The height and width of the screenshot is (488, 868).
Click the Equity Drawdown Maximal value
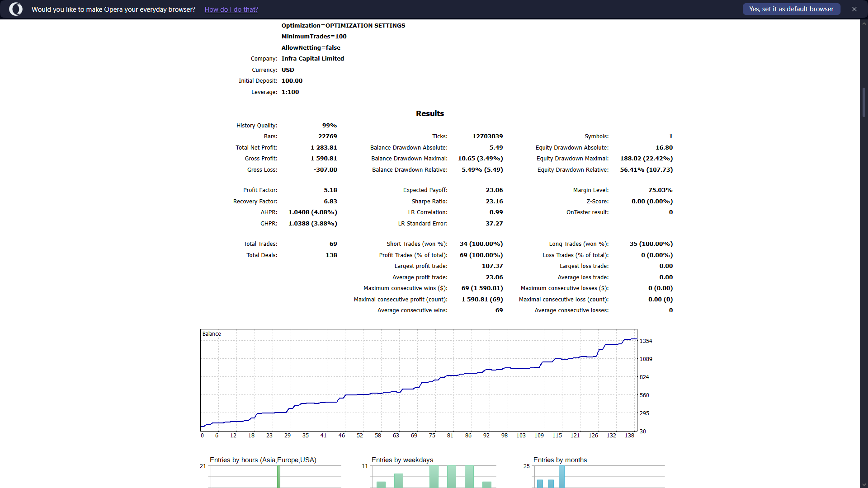(646, 159)
